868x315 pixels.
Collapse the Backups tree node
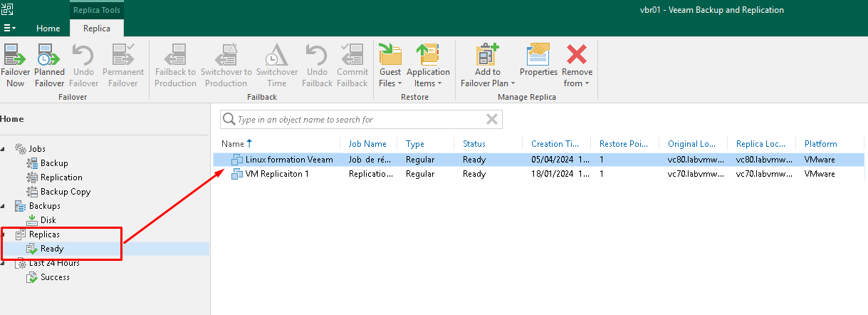click(2, 206)
